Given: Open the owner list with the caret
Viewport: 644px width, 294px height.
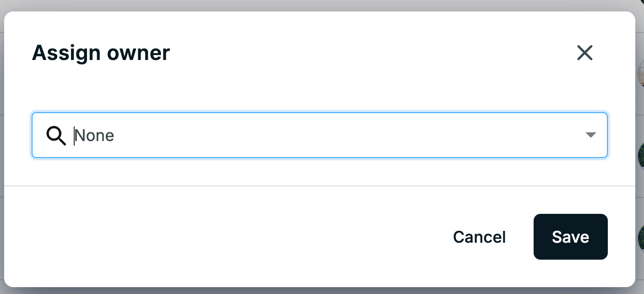Looking at the screenshot, I should pos(591,135).
